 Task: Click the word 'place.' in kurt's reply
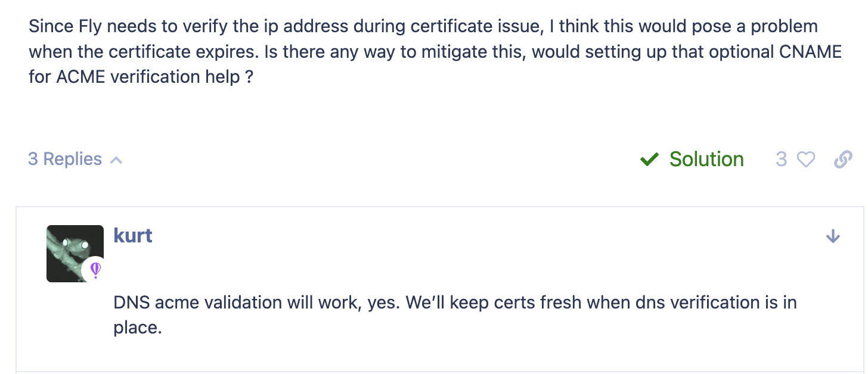[138, 328]
